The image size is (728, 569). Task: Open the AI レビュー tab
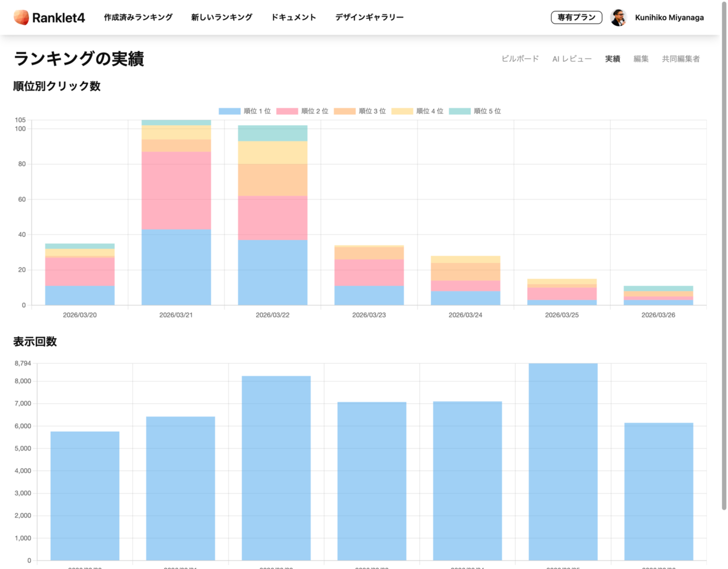pos(571,59)
